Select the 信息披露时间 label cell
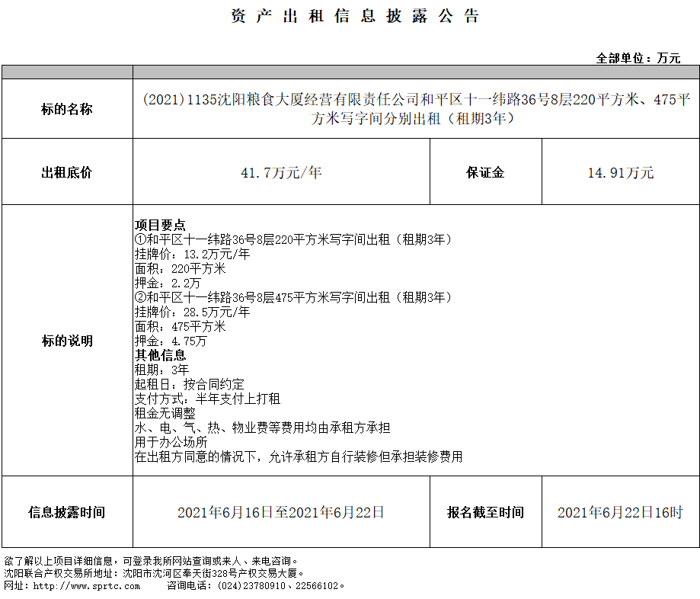 (67, 512)
